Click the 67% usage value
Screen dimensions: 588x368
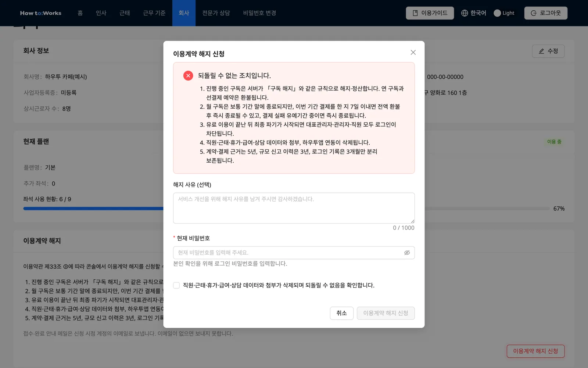tap(559, 209)
